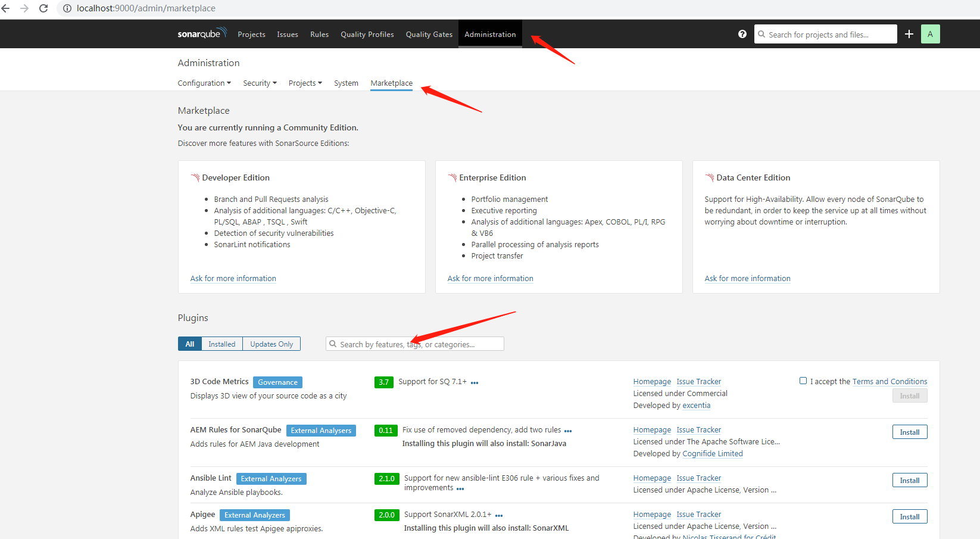The width and height of the screenshot is (980, 539).
Task: Open Quality Gates page
Action: point(429,35)
